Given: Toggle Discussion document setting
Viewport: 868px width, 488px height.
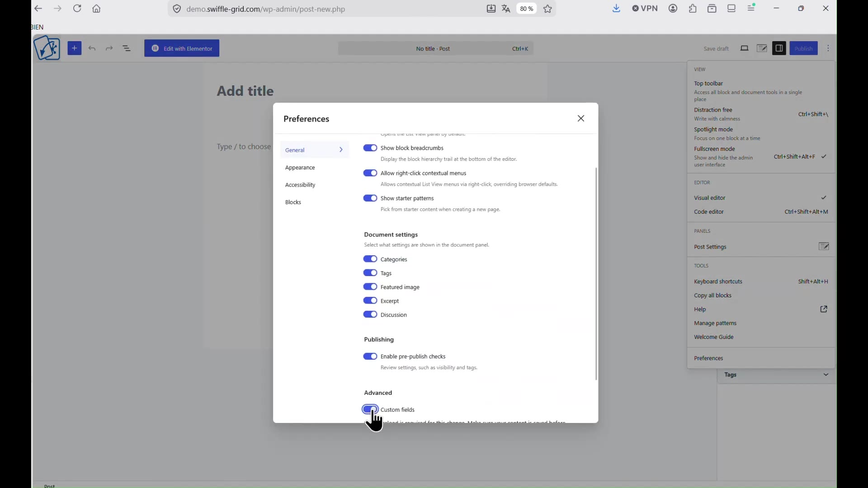Looking at the screenshot, I should pos(370,315).
